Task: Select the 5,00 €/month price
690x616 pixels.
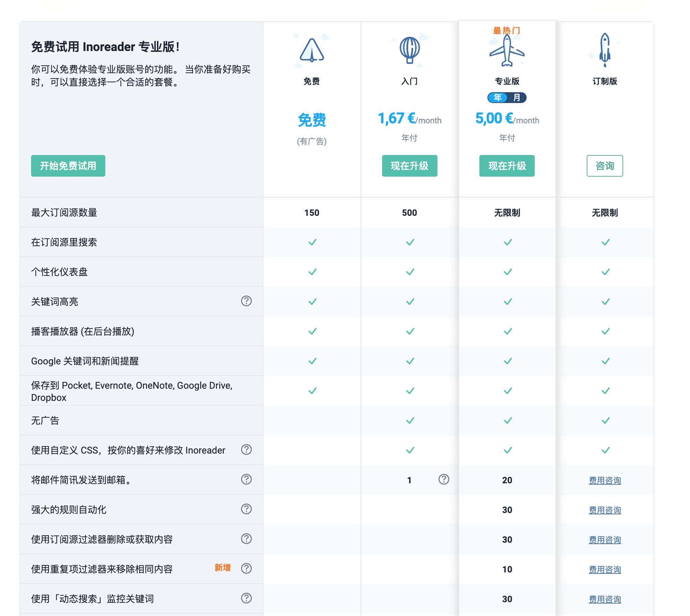Action: point(507,119)
